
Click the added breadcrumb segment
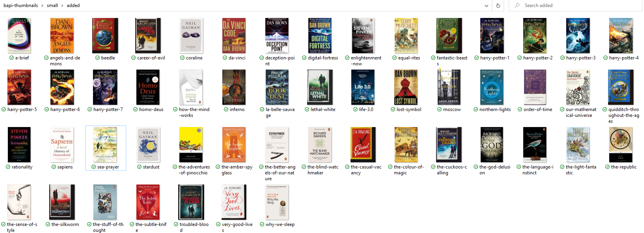[x=73, y=5]
